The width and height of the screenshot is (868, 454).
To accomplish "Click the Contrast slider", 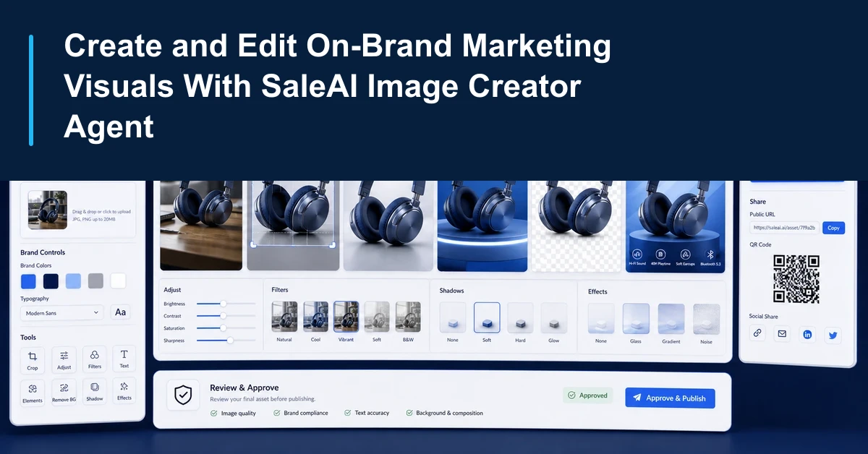I will 226,316.
